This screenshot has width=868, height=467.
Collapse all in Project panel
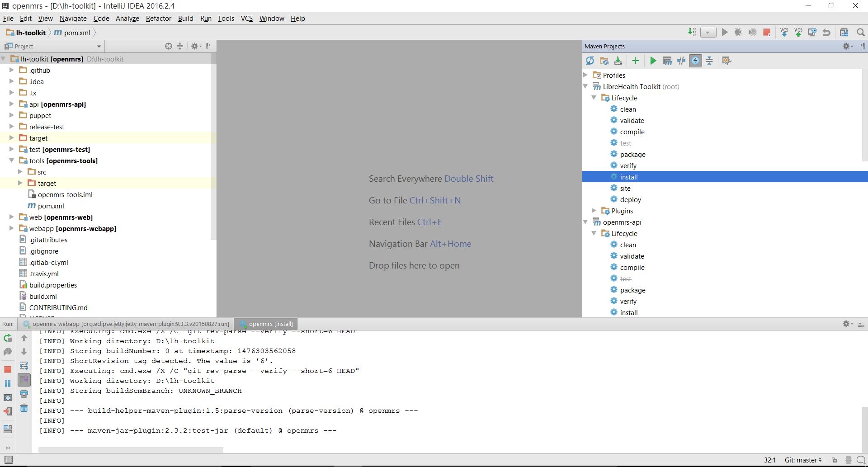pyautogui.click(x=180, y=46)
